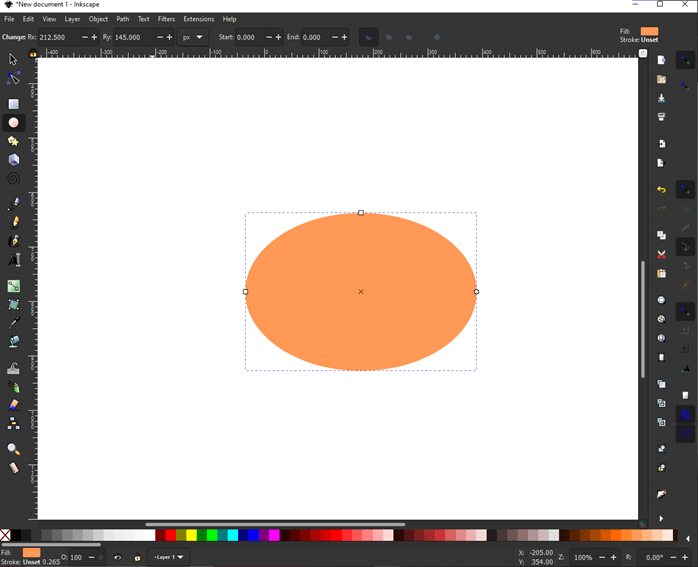698x567 pixels.
Task: Select the Star and polygon tool
Action: pos(13,142)
